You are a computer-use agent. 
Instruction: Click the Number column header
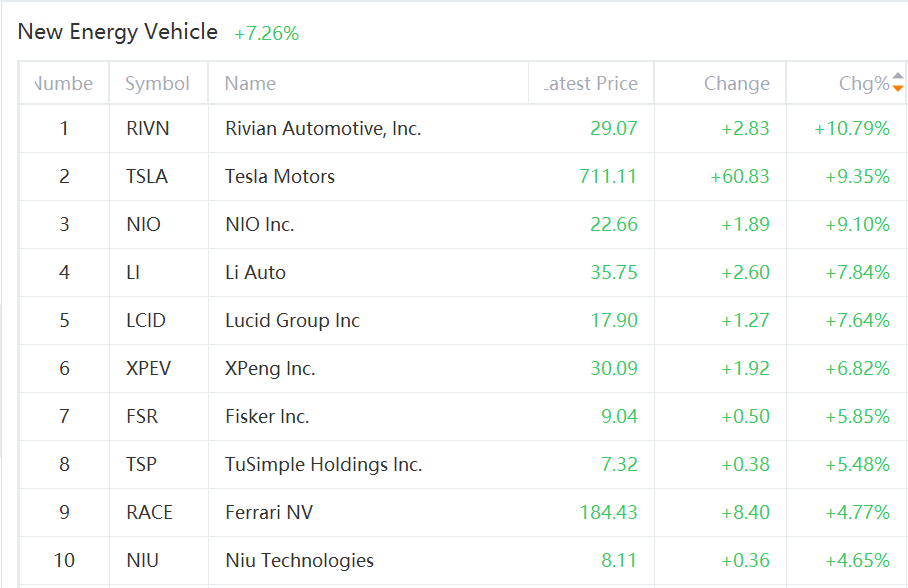pos(64,84)
